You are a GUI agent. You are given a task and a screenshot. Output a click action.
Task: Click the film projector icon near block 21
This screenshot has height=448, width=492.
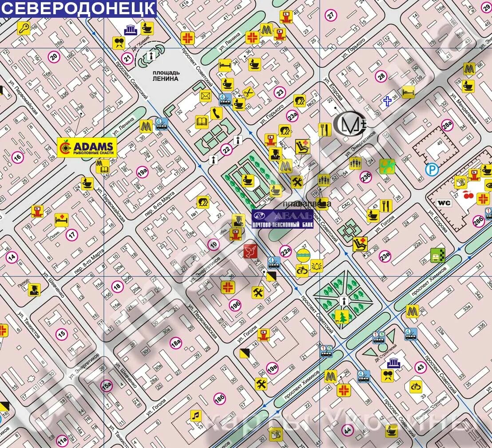[119, 43]
